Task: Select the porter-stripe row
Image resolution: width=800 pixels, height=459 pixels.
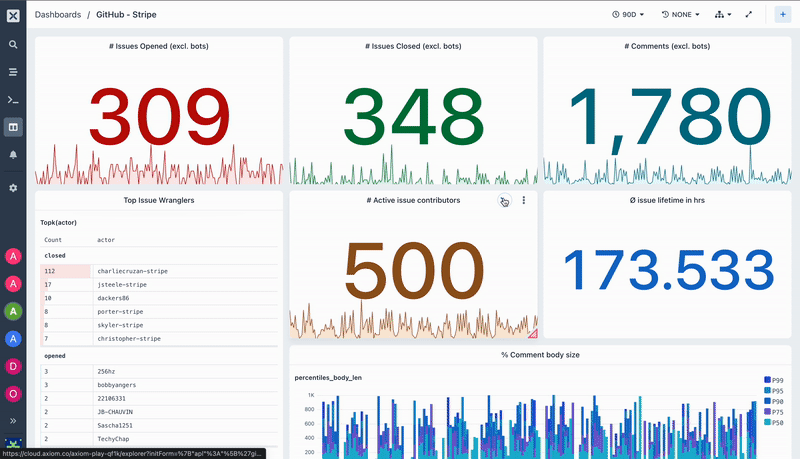Action: 159,312
